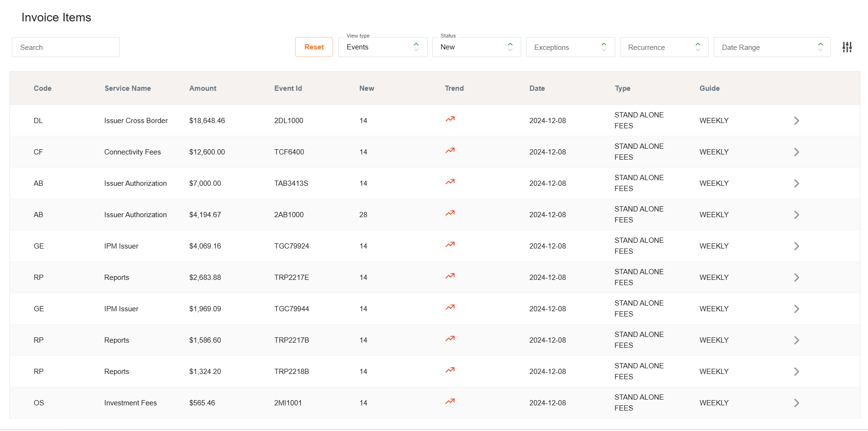Click into the Search field
Viewport: 868px width, 431px height.
[66, 47]
